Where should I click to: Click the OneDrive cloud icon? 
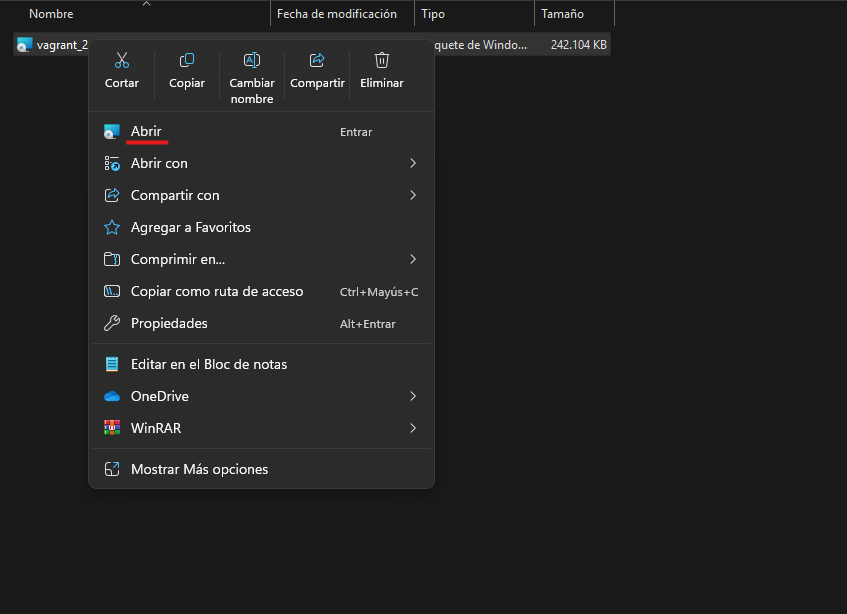[112, 396]
